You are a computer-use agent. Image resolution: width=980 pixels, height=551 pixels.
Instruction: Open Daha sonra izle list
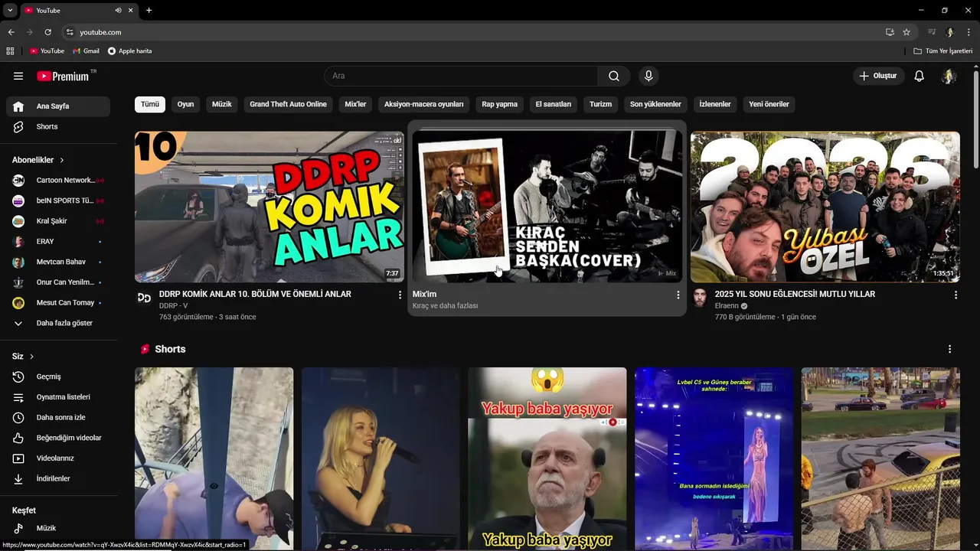click(x=58, y=417)
